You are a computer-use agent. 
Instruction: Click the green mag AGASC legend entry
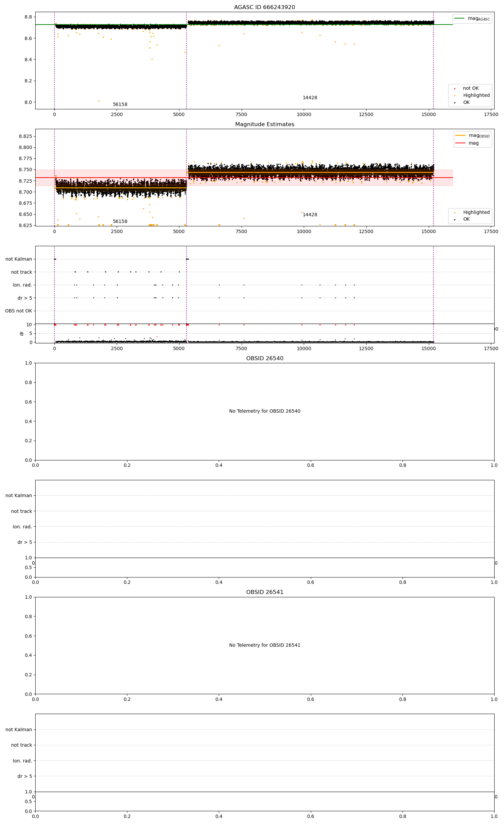pos(472,19)
